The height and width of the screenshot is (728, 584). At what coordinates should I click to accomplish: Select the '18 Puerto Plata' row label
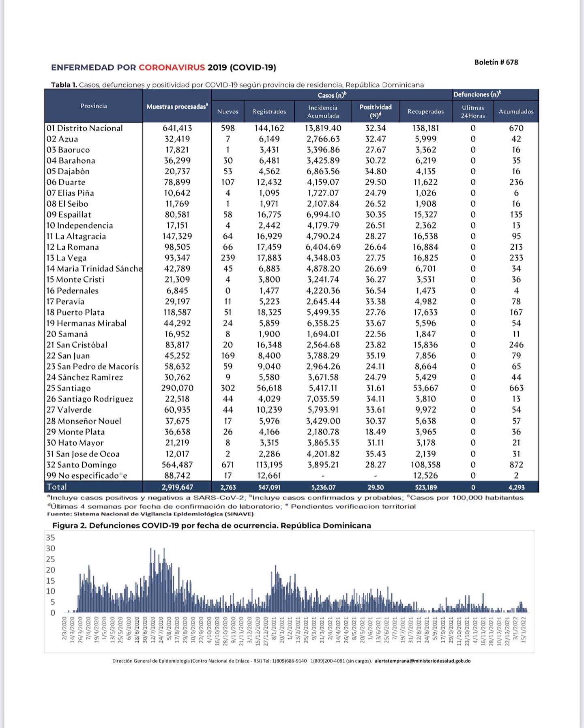pyautogui.click(x=75, y=313)
